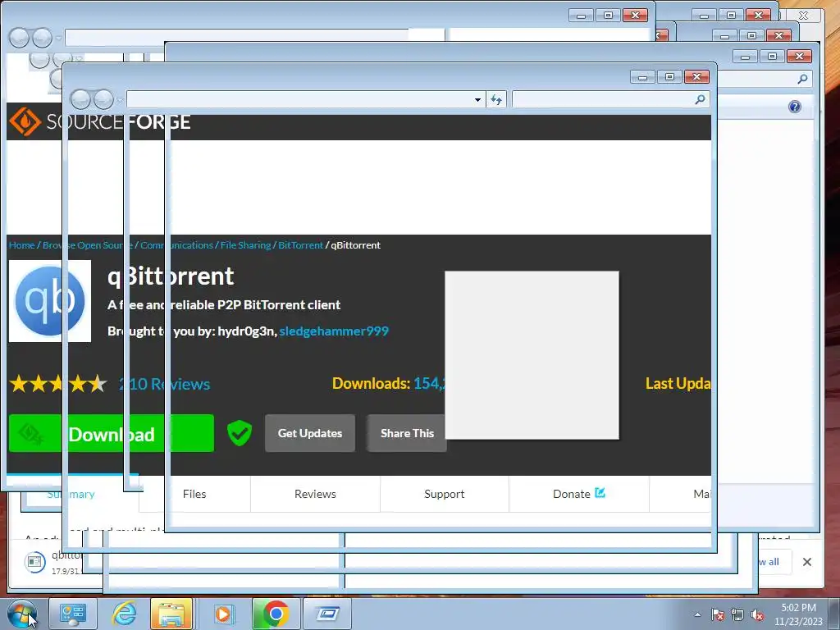Open the Support tab

[x=444, y=494]
